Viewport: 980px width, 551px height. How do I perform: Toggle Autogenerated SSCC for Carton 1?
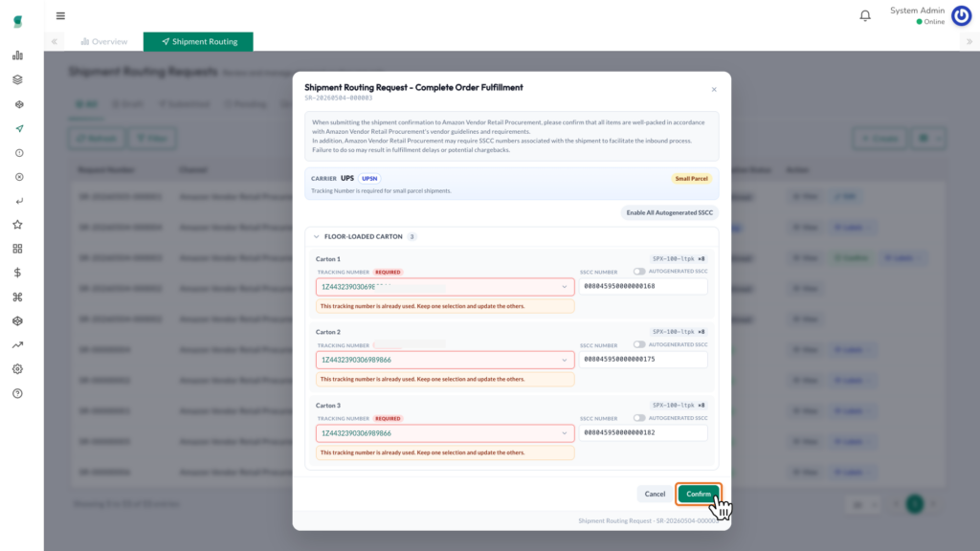point(638,272)
